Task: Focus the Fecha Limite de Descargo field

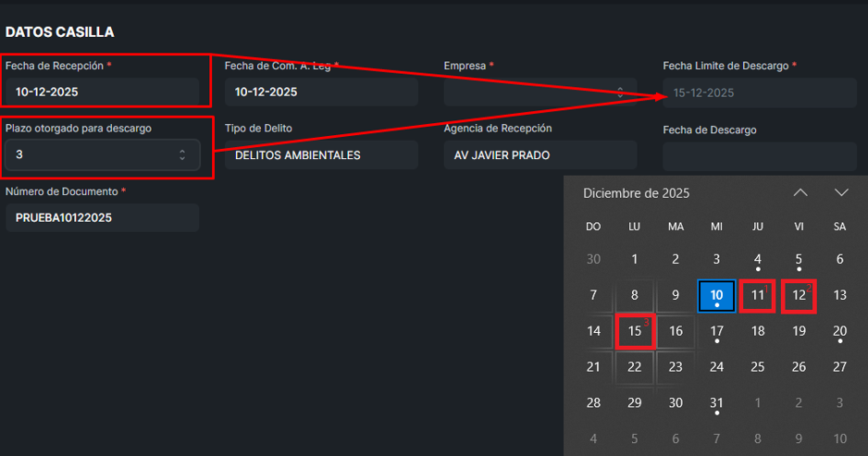Action: coord(759,92)
